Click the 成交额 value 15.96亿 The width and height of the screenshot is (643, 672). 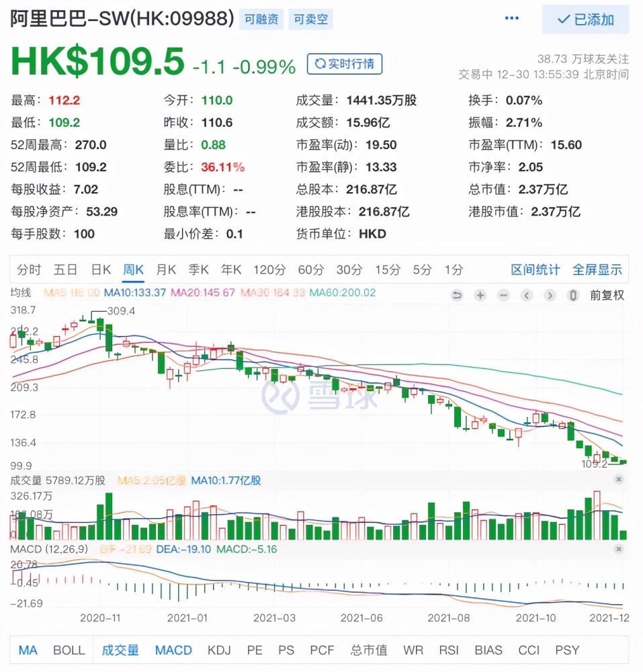click(368, 122)
